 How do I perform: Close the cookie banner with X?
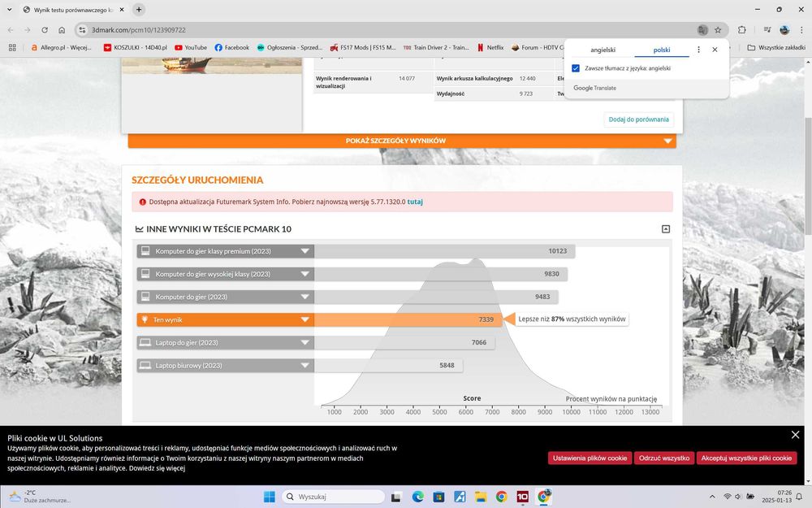[796, 435]
